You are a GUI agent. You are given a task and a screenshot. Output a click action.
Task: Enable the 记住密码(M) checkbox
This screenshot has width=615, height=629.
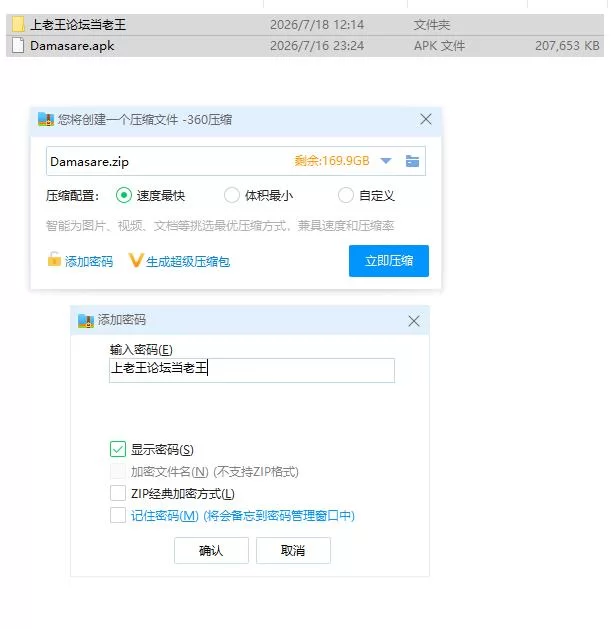click(x=118, y=515)
